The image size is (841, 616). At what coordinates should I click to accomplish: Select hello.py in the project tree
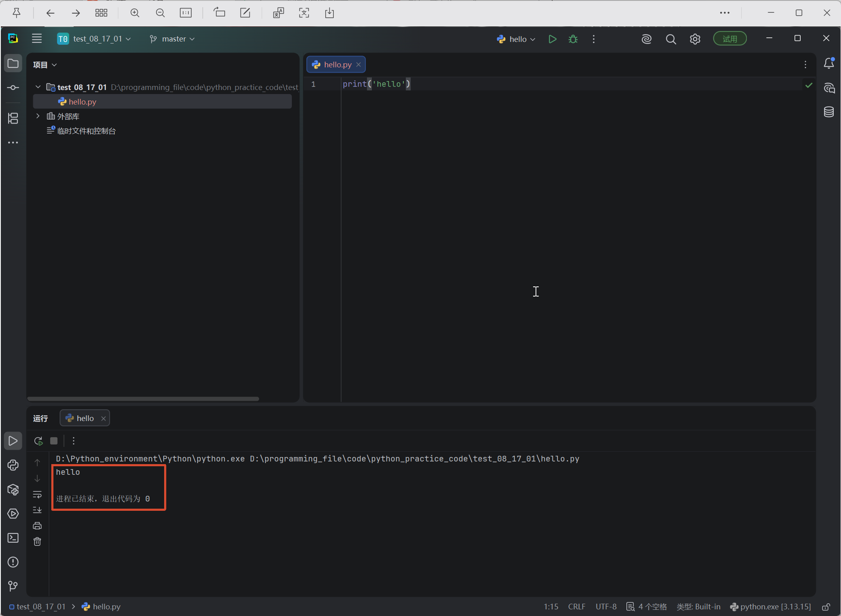[162, 102]
